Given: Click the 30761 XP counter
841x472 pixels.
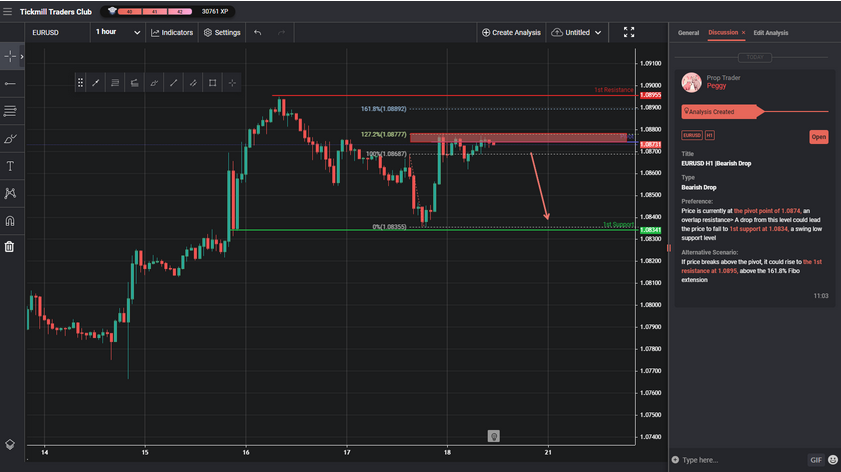Looking at the screenshot, I should (215, 11).
